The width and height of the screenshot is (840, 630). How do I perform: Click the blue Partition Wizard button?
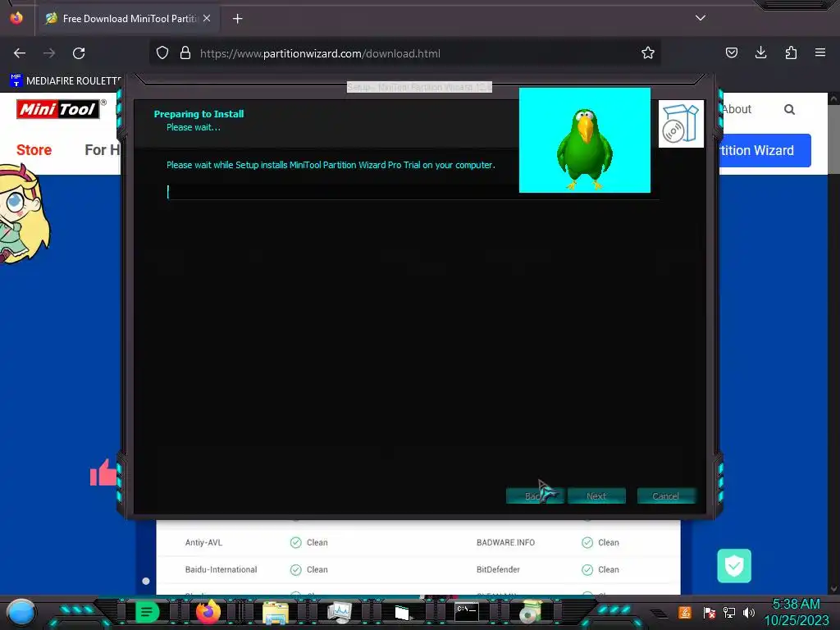765,151
